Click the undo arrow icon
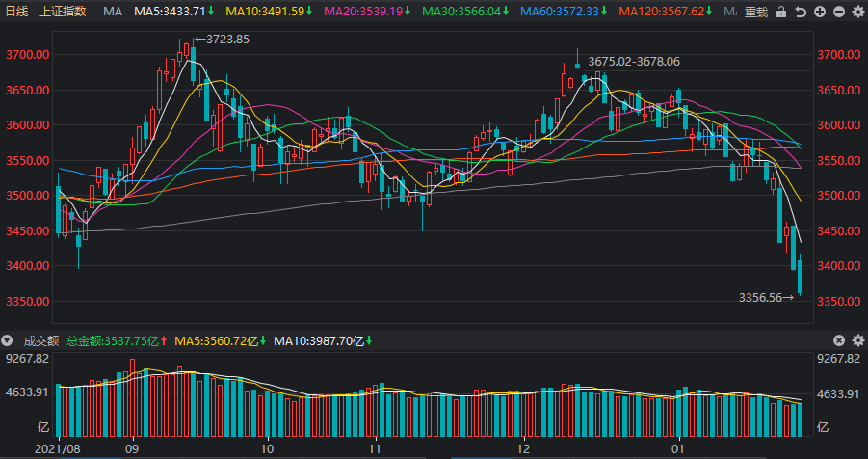Viewport: 868px width, 459px height. [x=801, y=12]
